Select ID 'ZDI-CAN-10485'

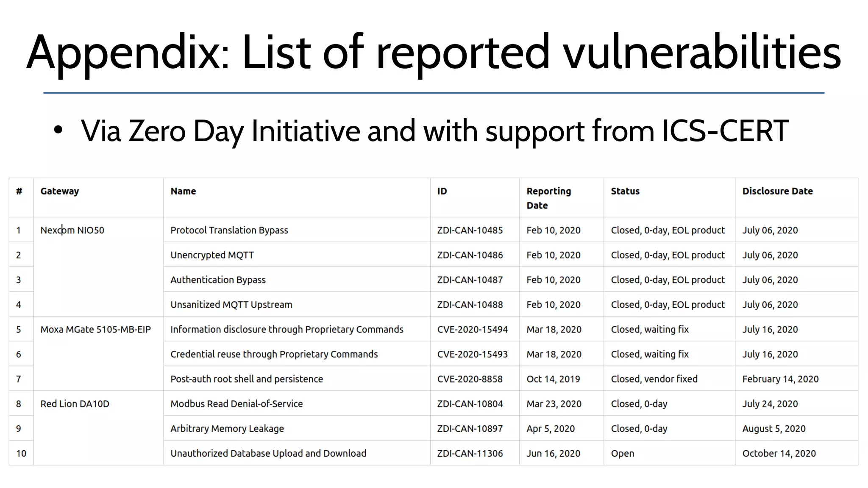point(470,230)
